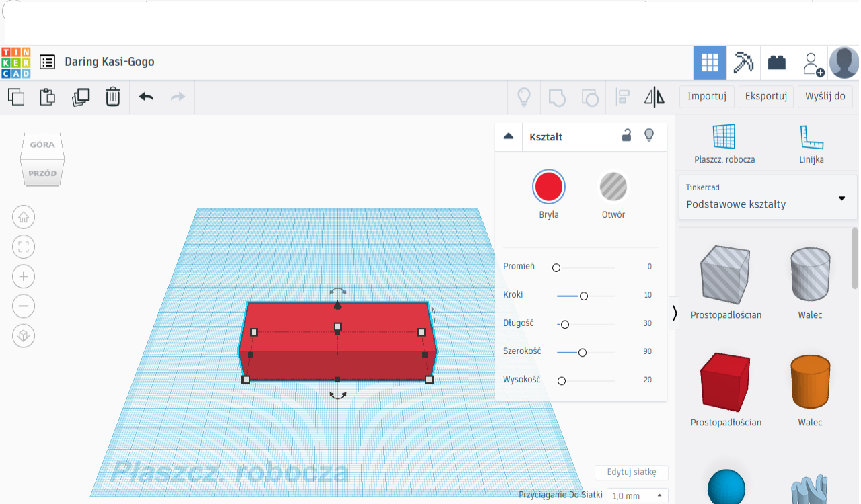Click the Wyślij do button
The height and width of the screenshot is (504, 861).
click(x=825, y=97)
